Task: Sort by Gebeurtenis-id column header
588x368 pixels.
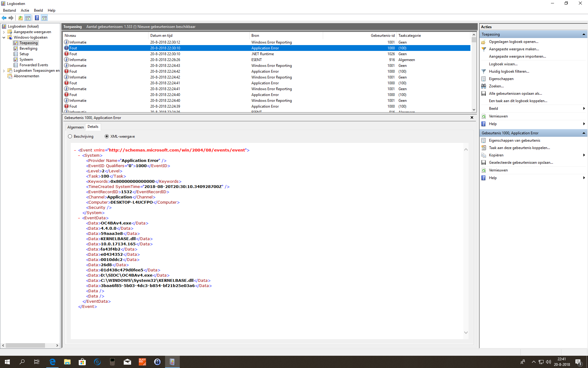Action: [360, 36]
